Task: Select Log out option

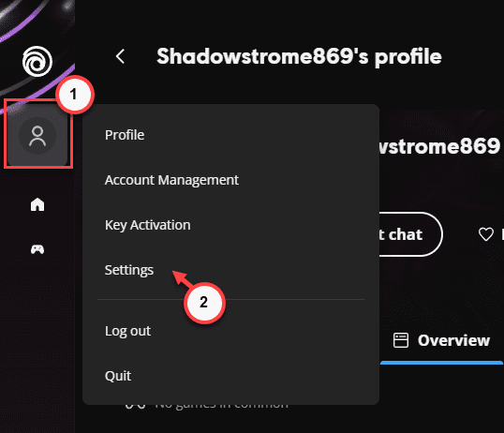Action: click(x=127, y=331)
